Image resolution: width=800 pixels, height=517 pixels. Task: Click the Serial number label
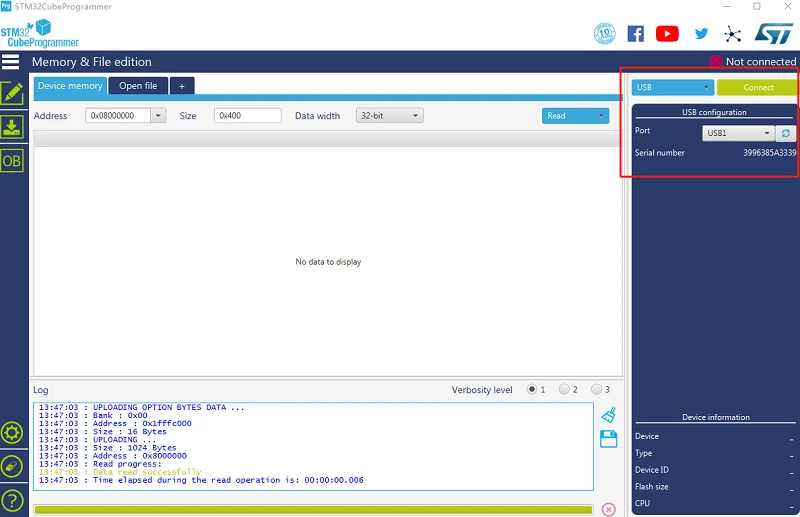660,153
